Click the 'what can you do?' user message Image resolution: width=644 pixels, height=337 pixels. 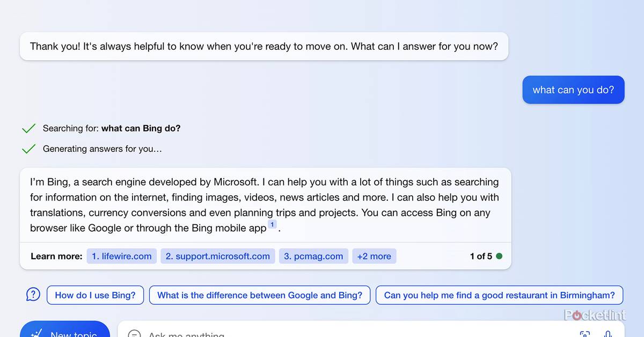coord(573,90)
